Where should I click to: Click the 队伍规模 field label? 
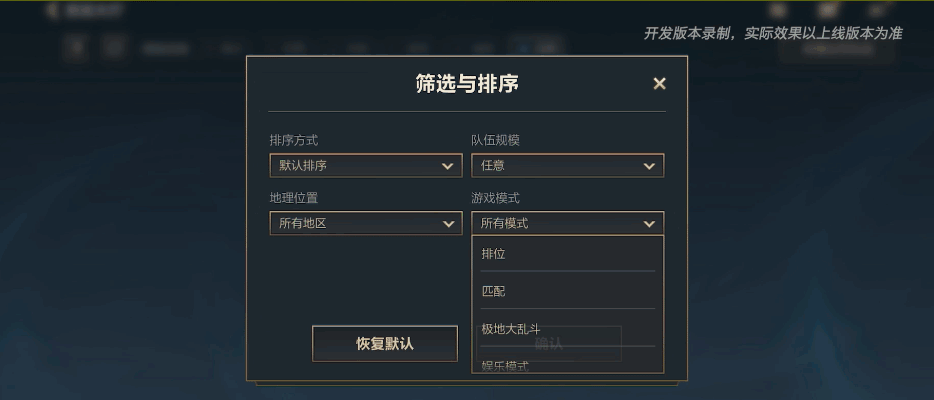point(496,141)
